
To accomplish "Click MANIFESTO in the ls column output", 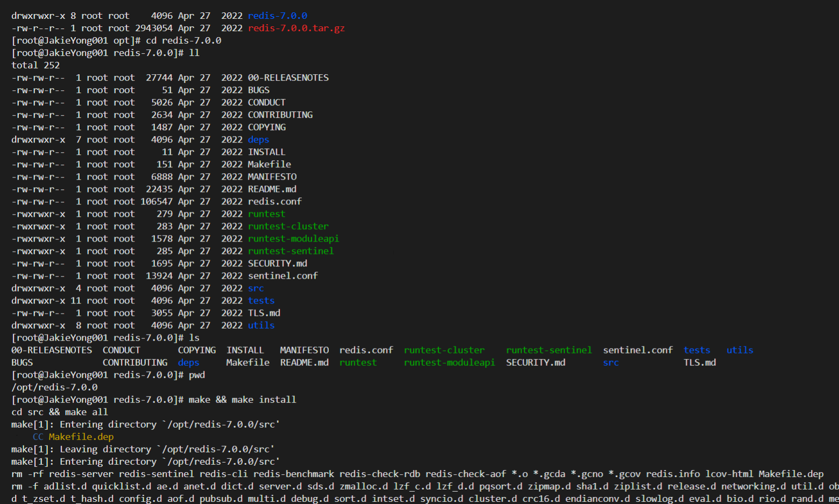I will pyautogui.click(x=305, y=350).
